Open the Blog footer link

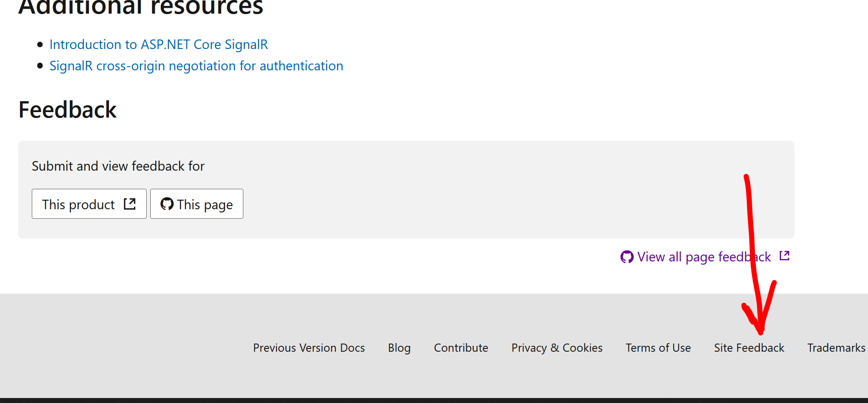coord(399,348)
